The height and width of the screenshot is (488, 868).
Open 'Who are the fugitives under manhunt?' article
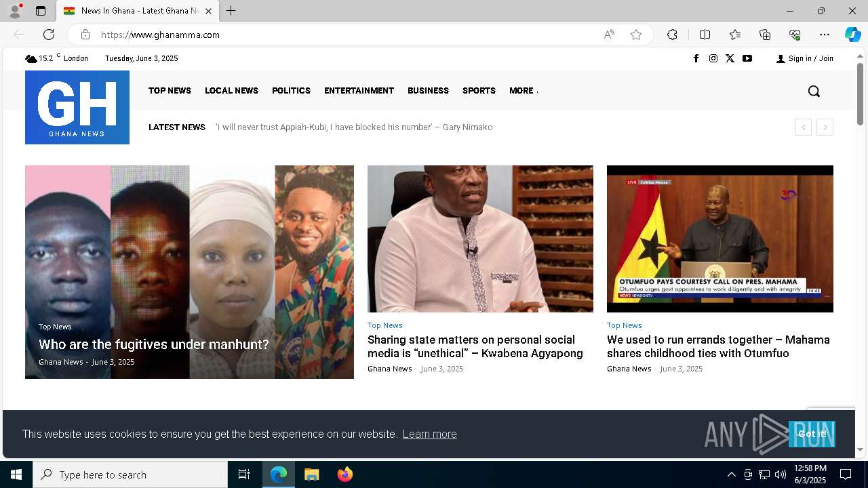tap(154, 344)
